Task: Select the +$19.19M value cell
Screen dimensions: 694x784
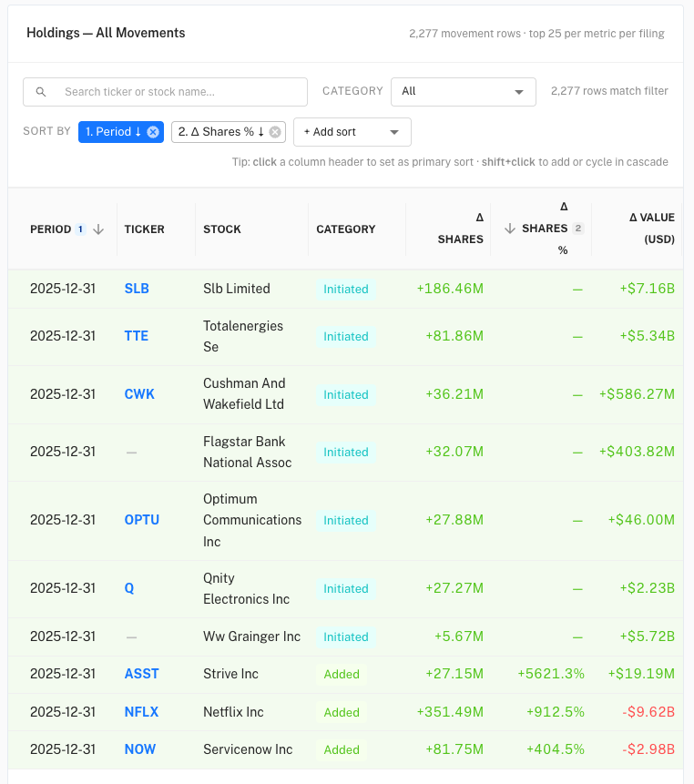Action: pyautogui.click(x=641, y=674)
